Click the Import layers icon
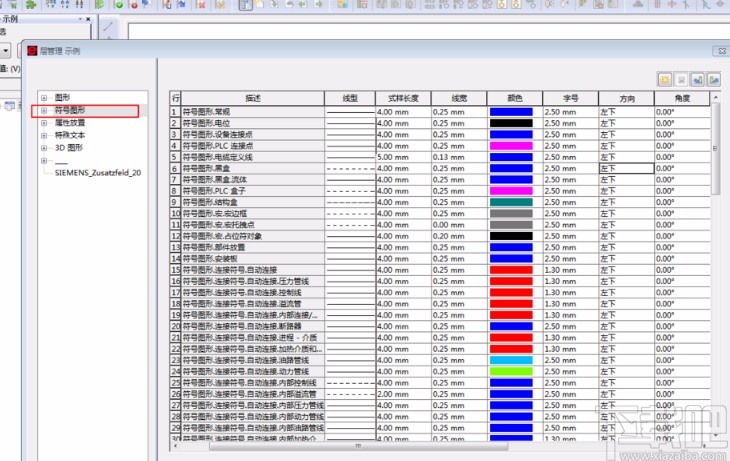The height and width of the screenshot is (461, 730). pyautogui.click(x=697, y=80)
